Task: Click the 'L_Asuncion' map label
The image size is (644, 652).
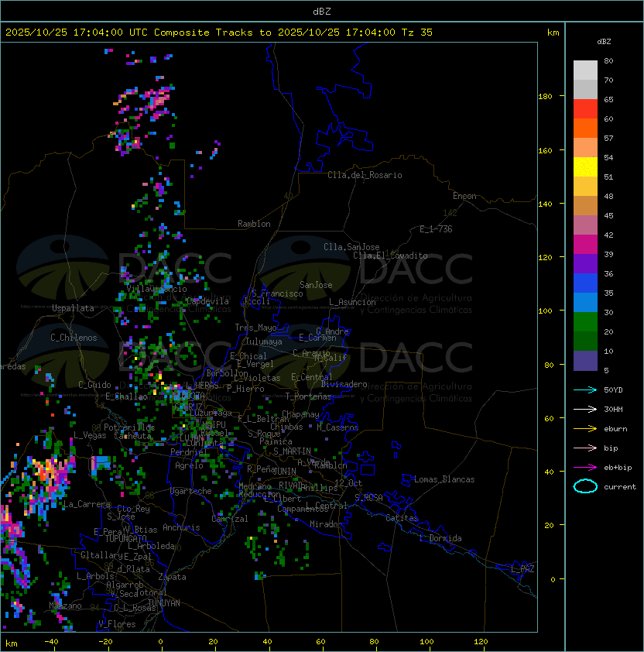Action: (352, 302)
